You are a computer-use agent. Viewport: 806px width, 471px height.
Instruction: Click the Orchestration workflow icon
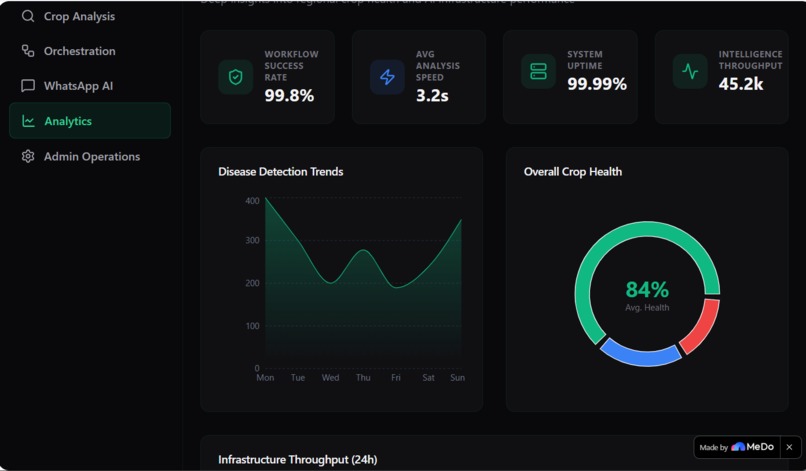pyautogui.click(x=28, y=51)
